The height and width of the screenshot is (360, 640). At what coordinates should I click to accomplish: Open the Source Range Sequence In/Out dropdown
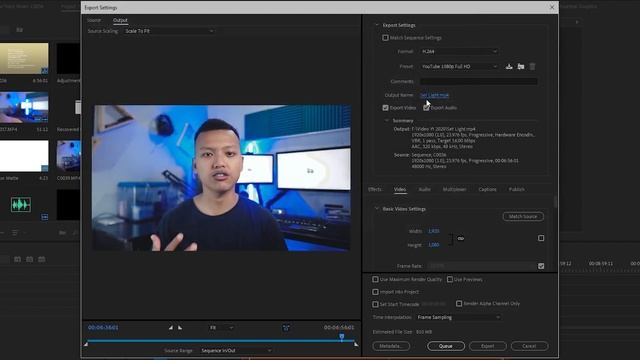236,350
